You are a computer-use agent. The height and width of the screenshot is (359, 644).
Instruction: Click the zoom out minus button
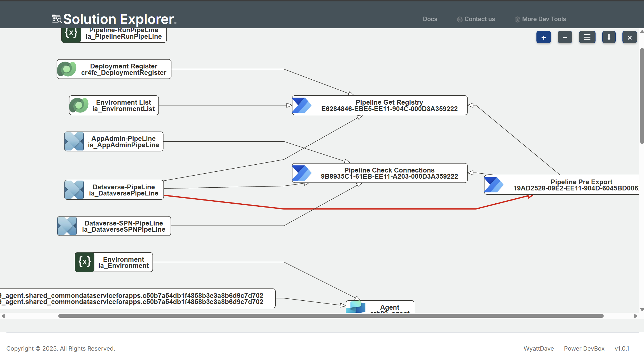[x=565, y=37]
